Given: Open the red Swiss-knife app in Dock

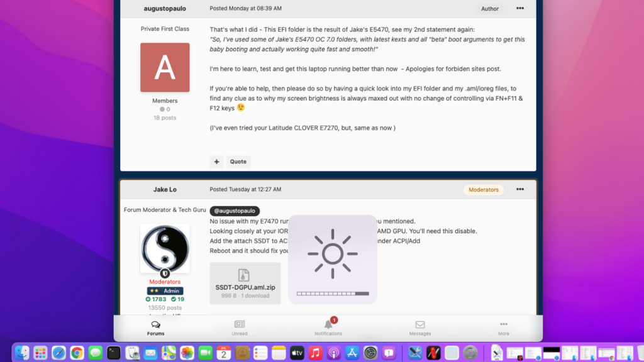Looking at the screenshot, I should (433, 353).
